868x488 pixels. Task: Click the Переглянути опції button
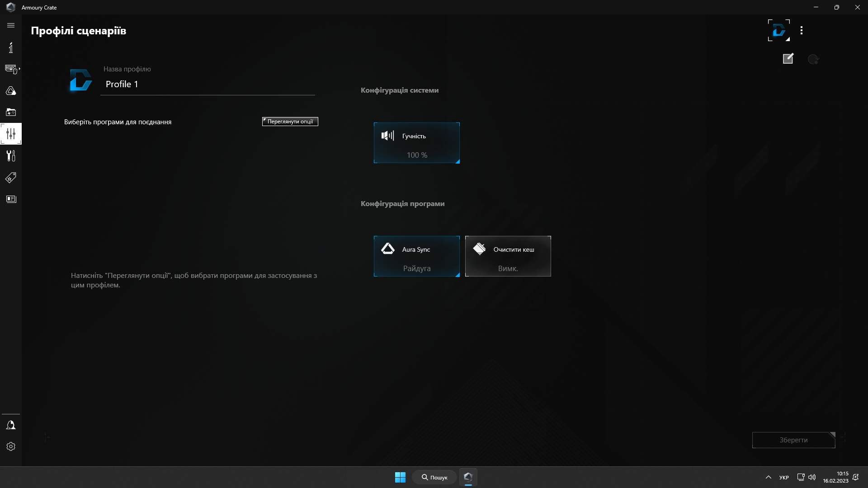click(x=290, y=122)
